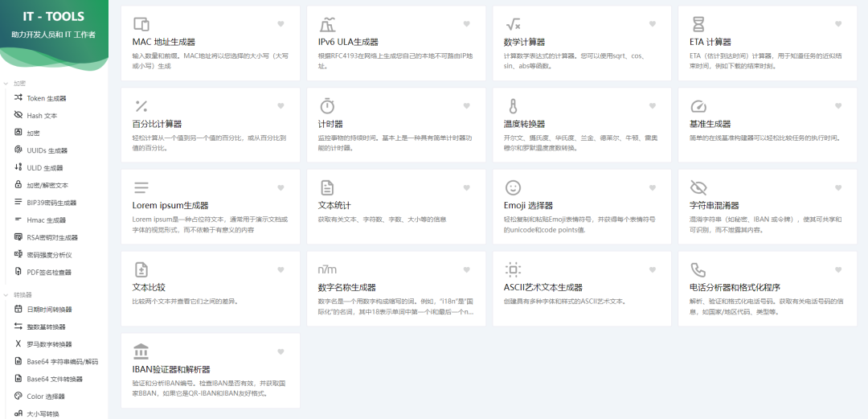Collapse the 转换器 sidebar category
The image size is (868, 419).
[x=23, y=294]
